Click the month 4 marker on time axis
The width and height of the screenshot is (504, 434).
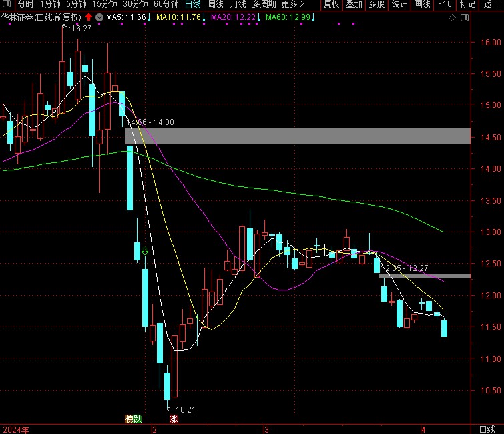pos(424,429)
